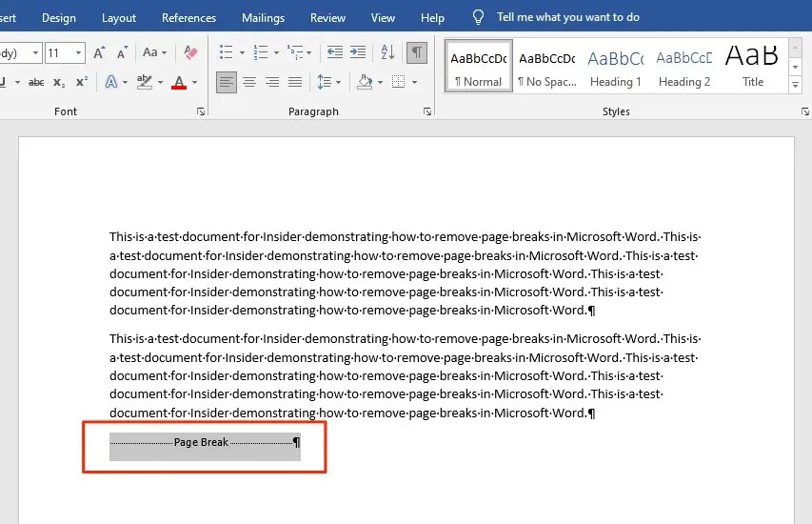Expand the Styles gallery More arrow
812x524 pixels.
(796, 85)
